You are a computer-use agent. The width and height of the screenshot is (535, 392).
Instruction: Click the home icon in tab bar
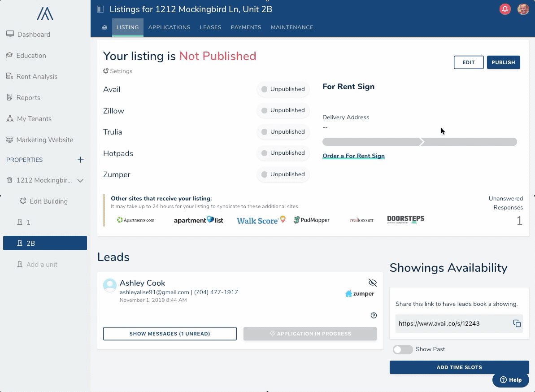(x=104, y=27)
